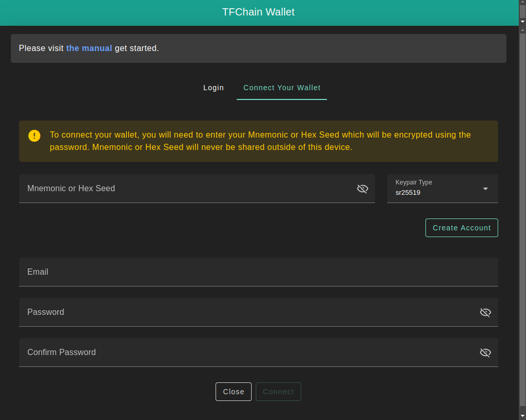Click the main vertical scrollbar thumb
Screen dimensions: 526x420
(x=522, y=216)
